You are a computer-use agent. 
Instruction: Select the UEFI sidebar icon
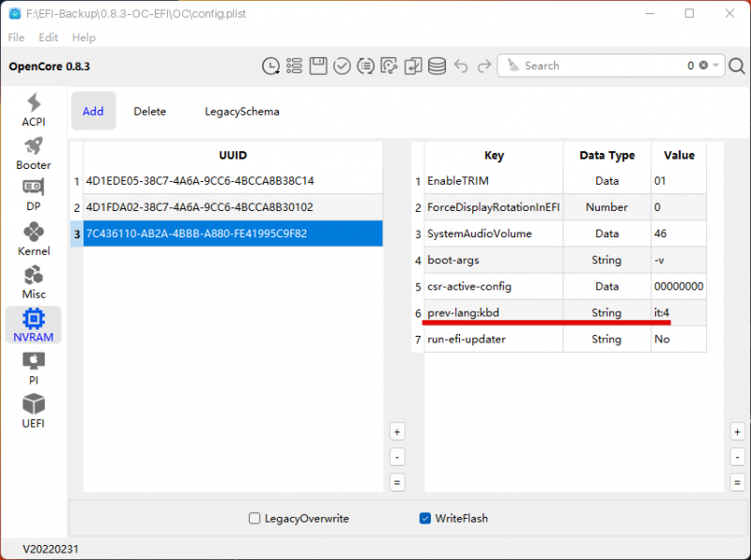tap(33, 411)
